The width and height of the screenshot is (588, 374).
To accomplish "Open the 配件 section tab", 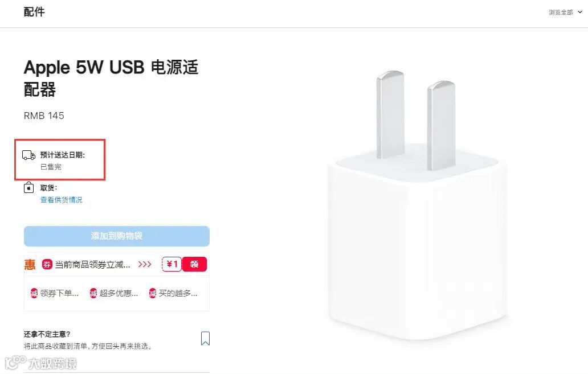I will [34, 12].
